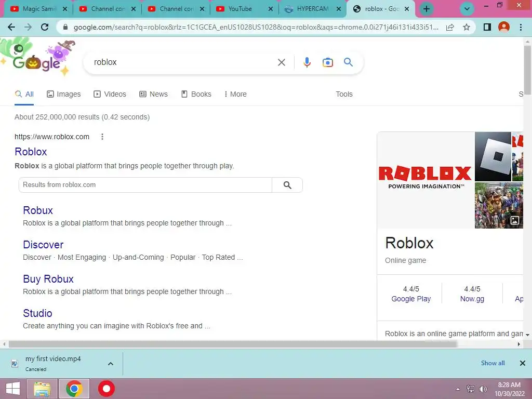Close the YouTube tab
The width and height of the screenshot is (532, 399).
click(x=270, y=9)
